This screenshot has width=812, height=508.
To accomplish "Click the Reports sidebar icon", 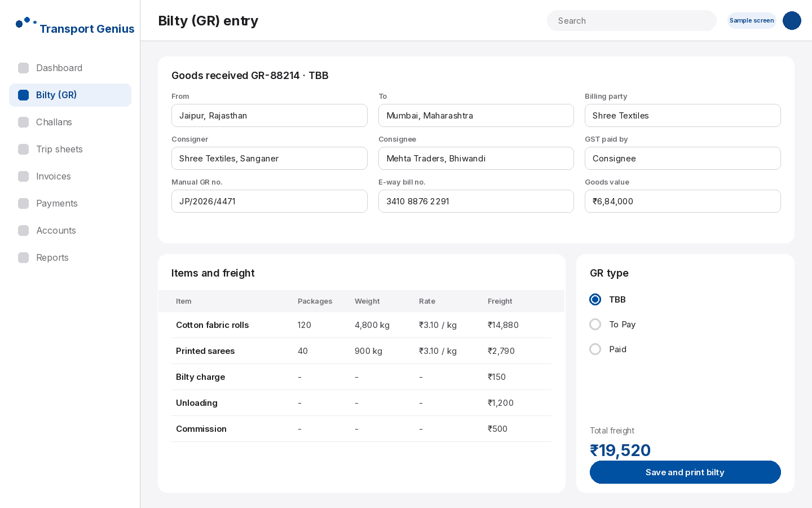I will click(23, 257).
